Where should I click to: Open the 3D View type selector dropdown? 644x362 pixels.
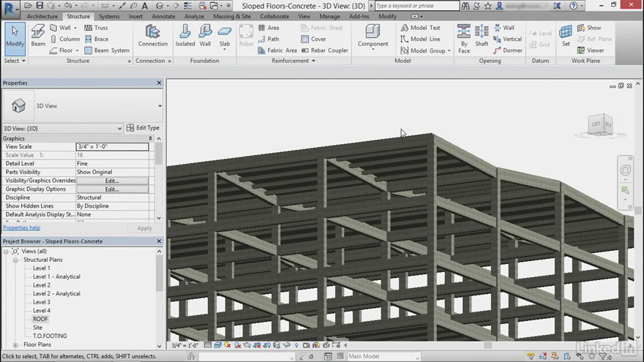160,106
